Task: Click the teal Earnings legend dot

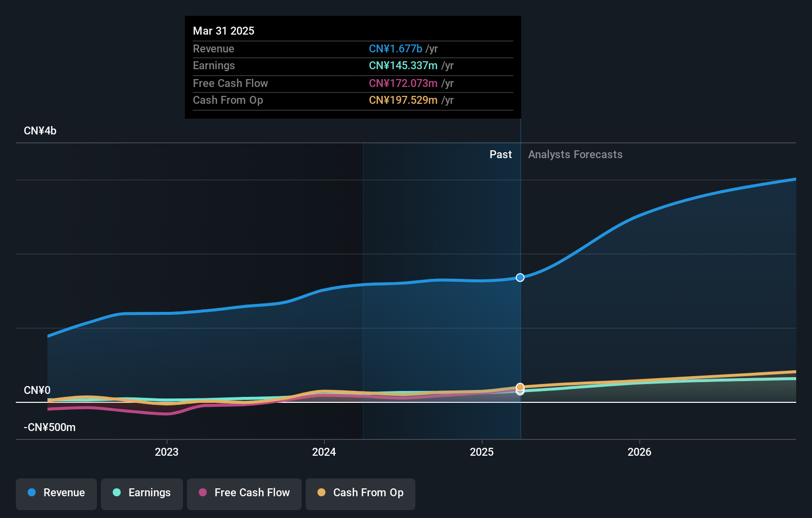Action: (117, 492)
